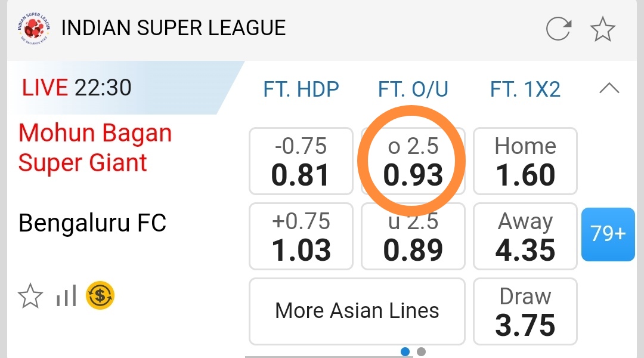
Task: Choose the FT. 1X2 market header
Action: pos(525,89)
